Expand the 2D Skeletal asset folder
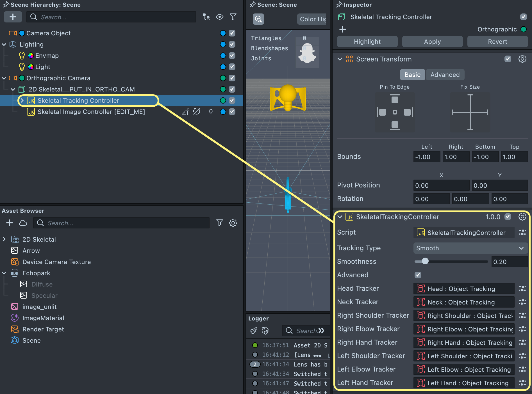 tap(4, 239)
